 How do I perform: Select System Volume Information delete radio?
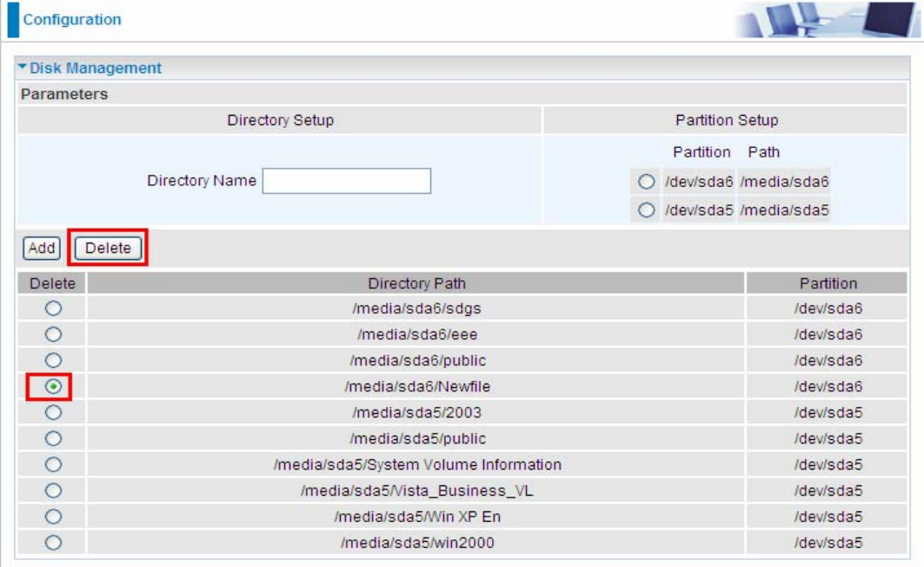pos(54,464)
